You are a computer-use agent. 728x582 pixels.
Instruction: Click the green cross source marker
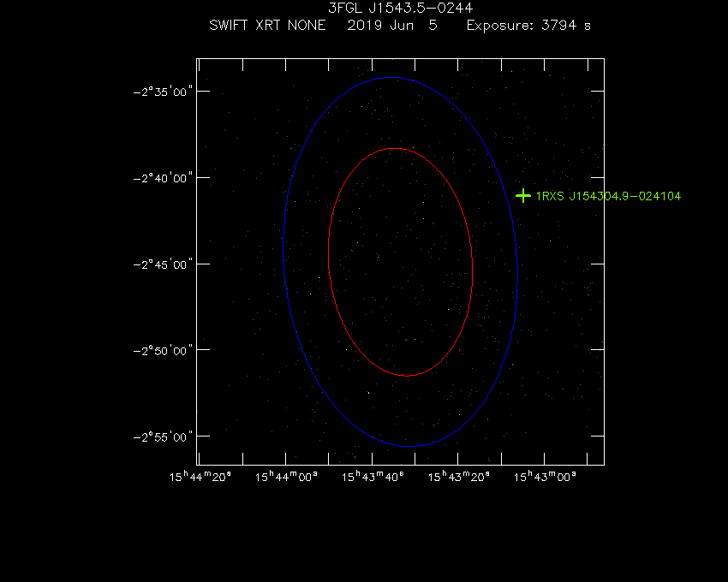point(523,196)
